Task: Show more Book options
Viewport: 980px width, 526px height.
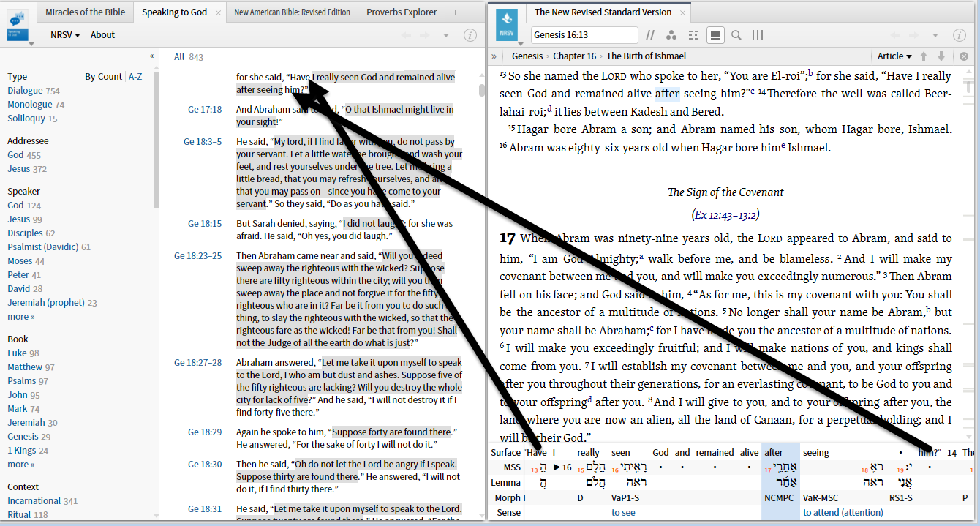Action: pyautogui.click(x=20, y=465)
